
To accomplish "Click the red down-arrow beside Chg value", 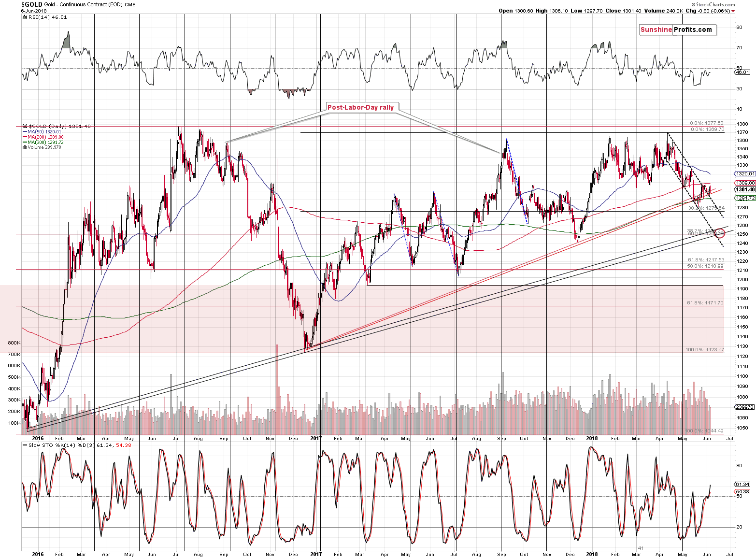I will pyautogui.click(x=733, y=11).
